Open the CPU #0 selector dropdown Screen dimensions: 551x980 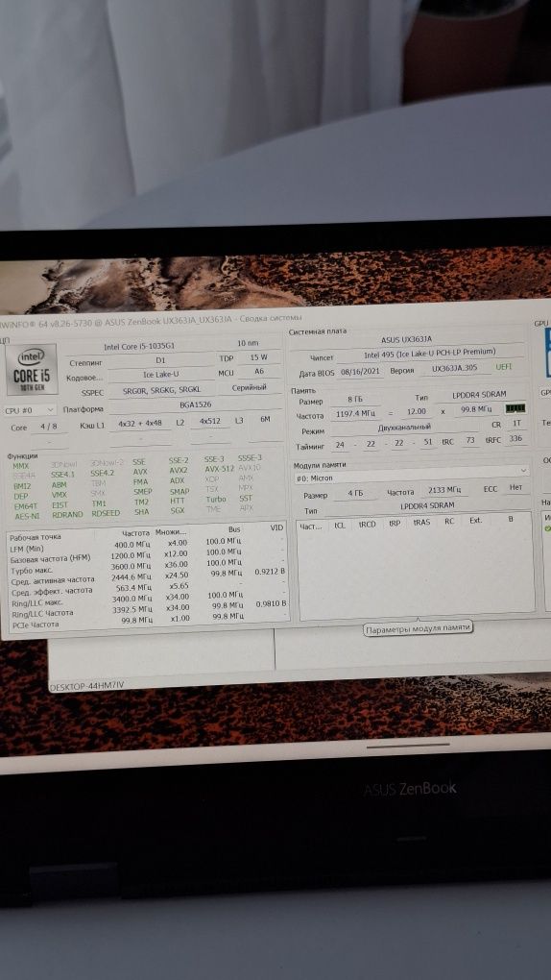(30, 410)
